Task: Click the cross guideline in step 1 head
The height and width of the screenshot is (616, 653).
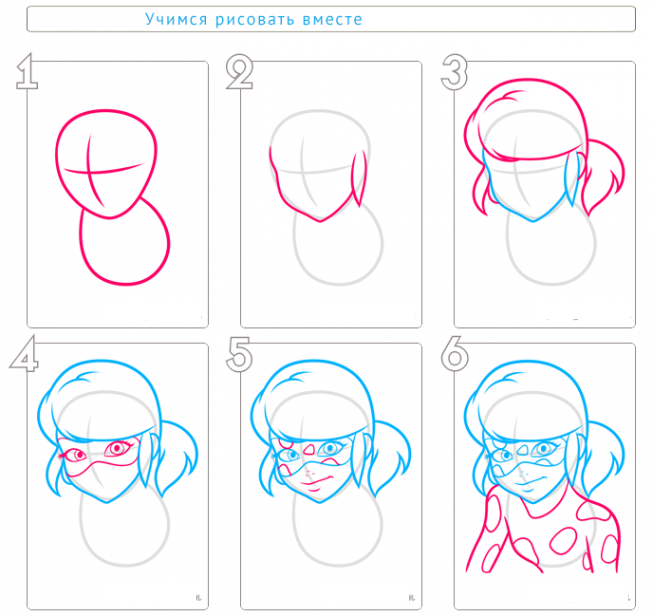Action: tap(102, 169)
